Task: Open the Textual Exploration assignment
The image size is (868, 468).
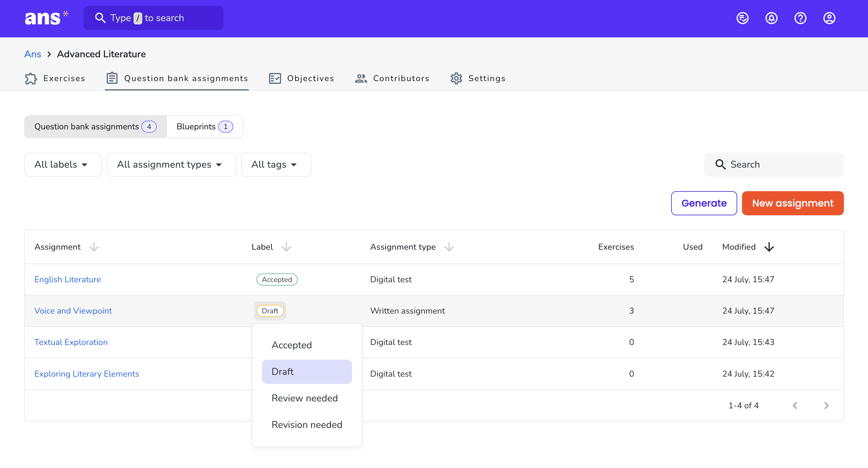Action: pyautogui.click(x=71, y=342)
